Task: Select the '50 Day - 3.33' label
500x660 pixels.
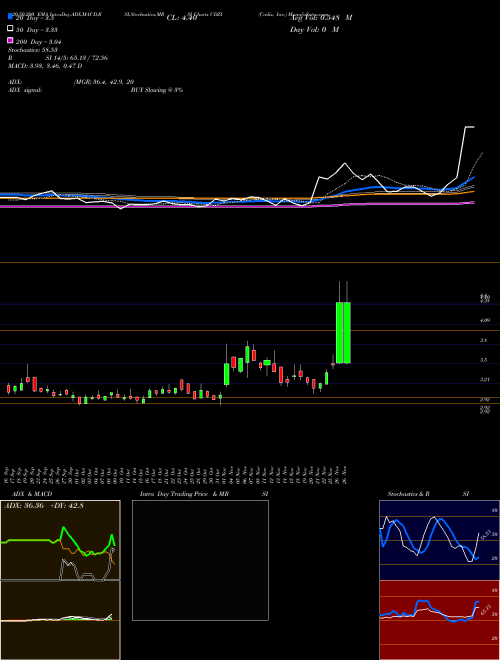Action: 37,30
